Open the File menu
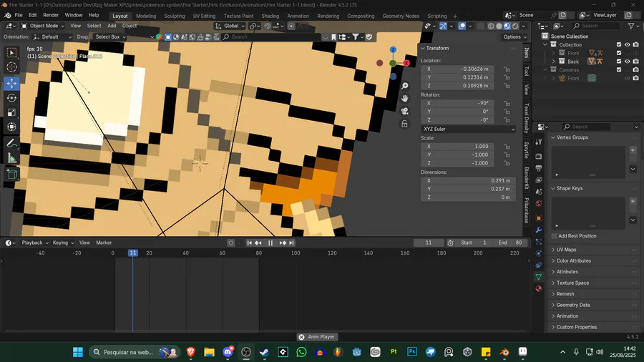 [x=19, y=15]
